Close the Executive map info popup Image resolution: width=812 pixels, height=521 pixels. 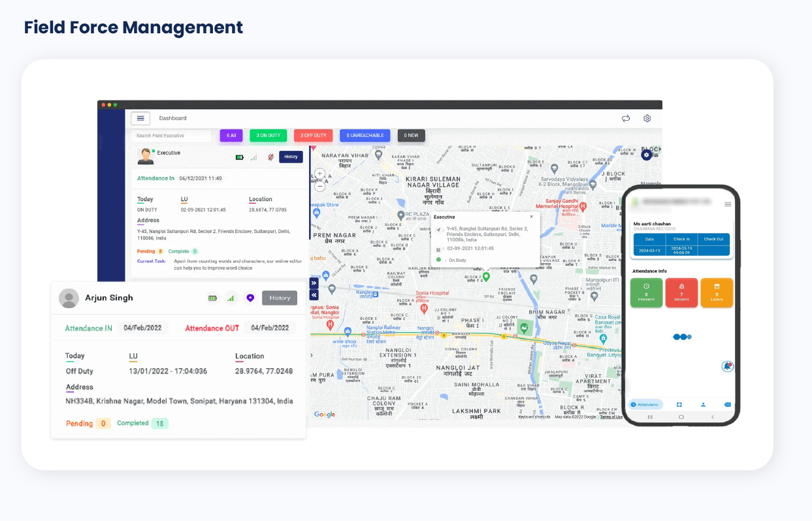531,217
